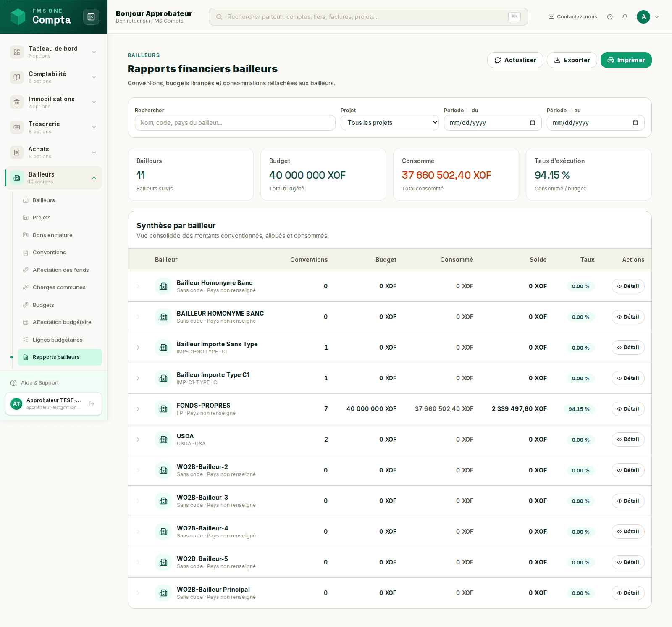
Task: Open the user avatar A menu
Action: (643, 17)
